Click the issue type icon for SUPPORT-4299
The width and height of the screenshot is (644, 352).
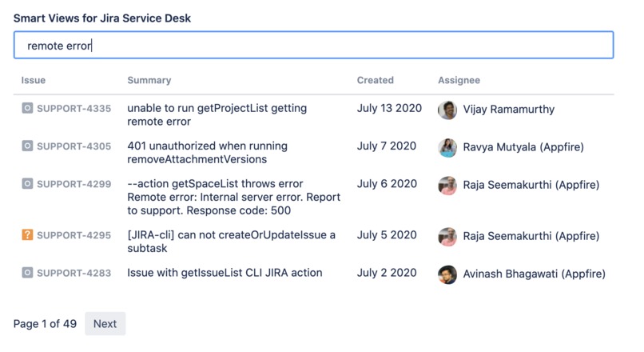coord(27,183)
